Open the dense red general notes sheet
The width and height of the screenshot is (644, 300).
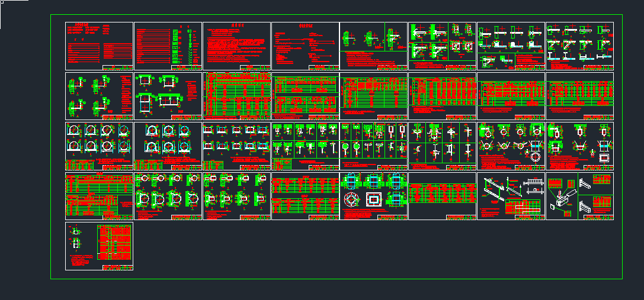pos(236,46)
